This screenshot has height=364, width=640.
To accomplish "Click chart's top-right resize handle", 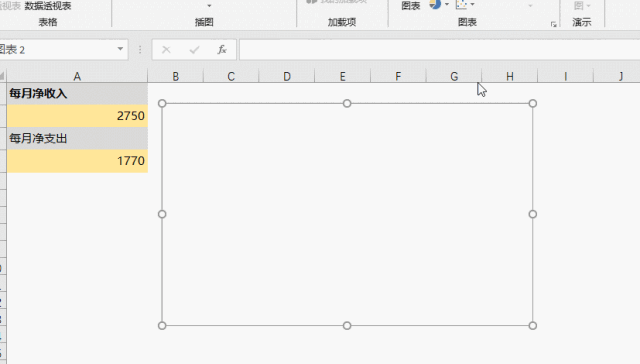I will tap(533, 104).
